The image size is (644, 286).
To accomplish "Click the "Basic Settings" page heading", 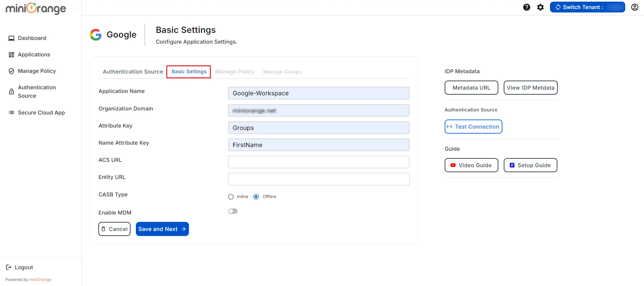I will pos(186,30).
